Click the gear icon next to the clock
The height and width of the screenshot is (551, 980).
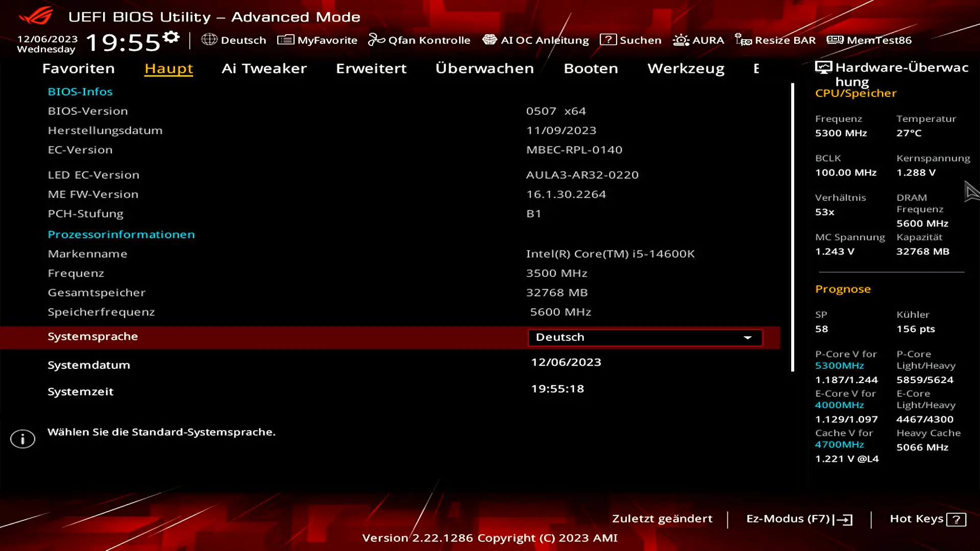point(171,37)
